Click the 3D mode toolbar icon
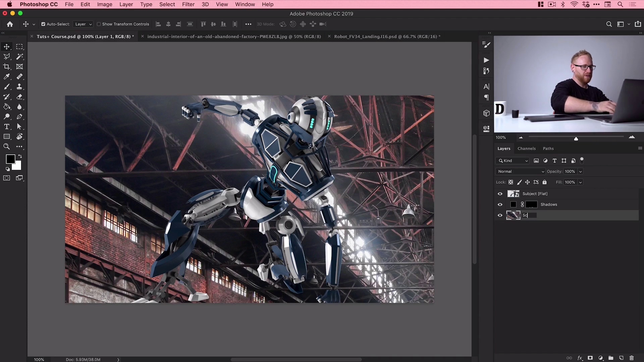The width and height of the screenshot is (644, 362). (x=265, y=24)
